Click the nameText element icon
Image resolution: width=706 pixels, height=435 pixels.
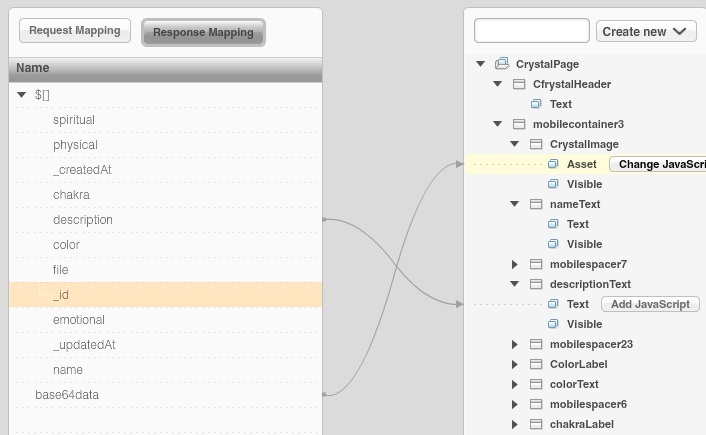pos(536,204)
